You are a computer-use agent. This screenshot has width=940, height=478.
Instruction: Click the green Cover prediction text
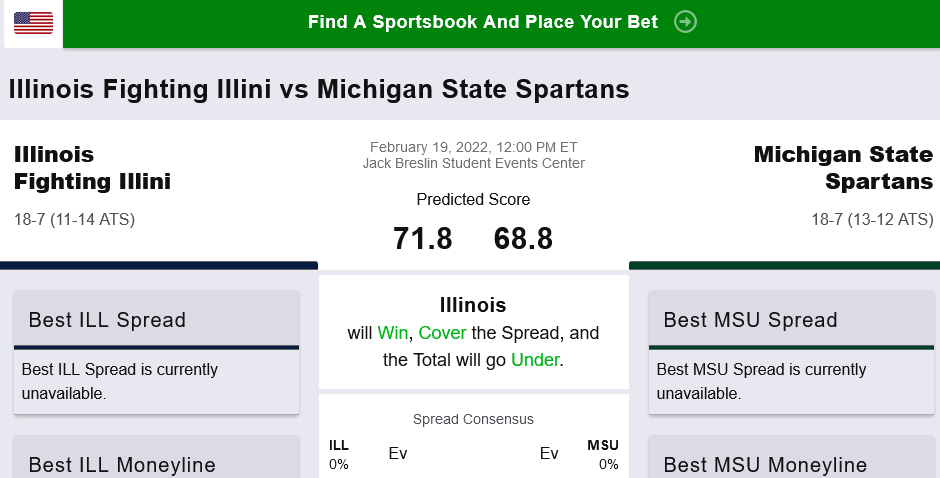coord(444,333)
